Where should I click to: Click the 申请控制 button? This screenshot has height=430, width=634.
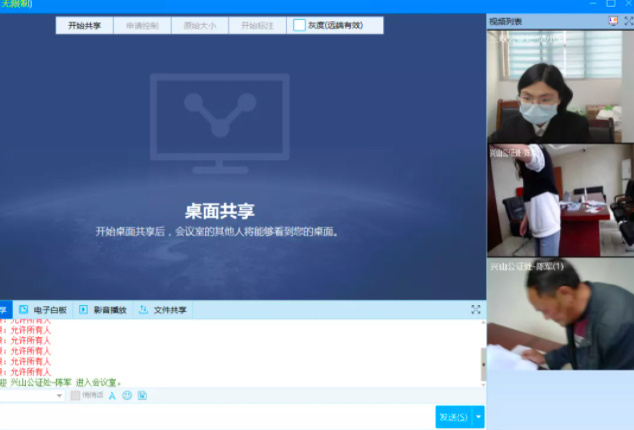(142, 25)
